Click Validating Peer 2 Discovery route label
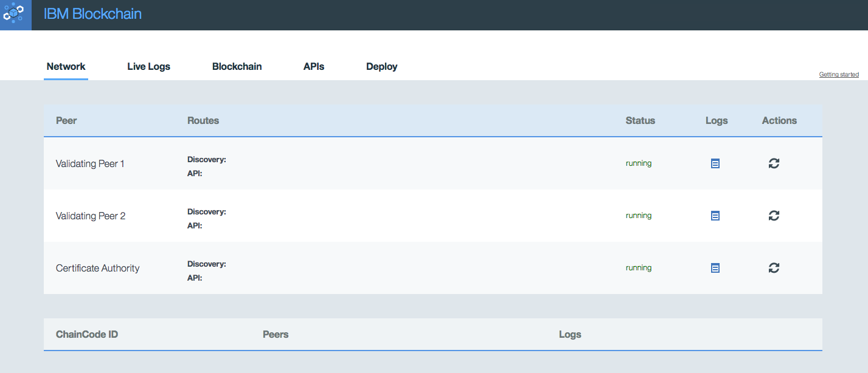Viewport: 868px width, 373px height. pyautogui.click(x=206, y=212)
